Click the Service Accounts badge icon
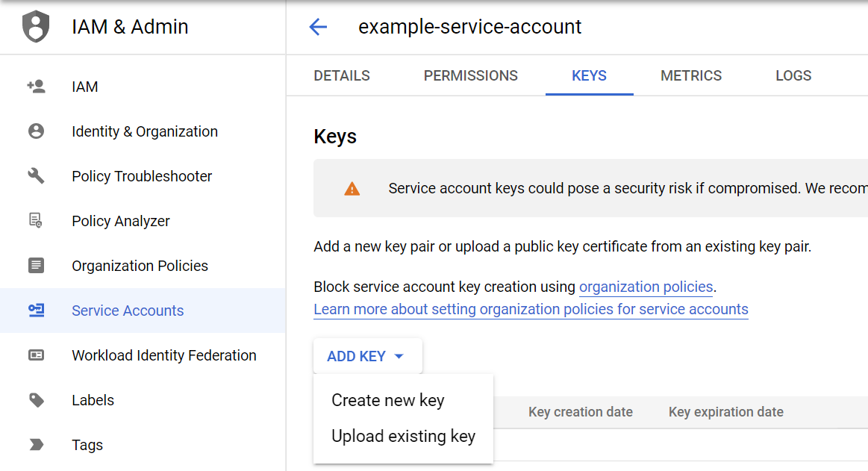868x471 pixels. click(36, 310)
